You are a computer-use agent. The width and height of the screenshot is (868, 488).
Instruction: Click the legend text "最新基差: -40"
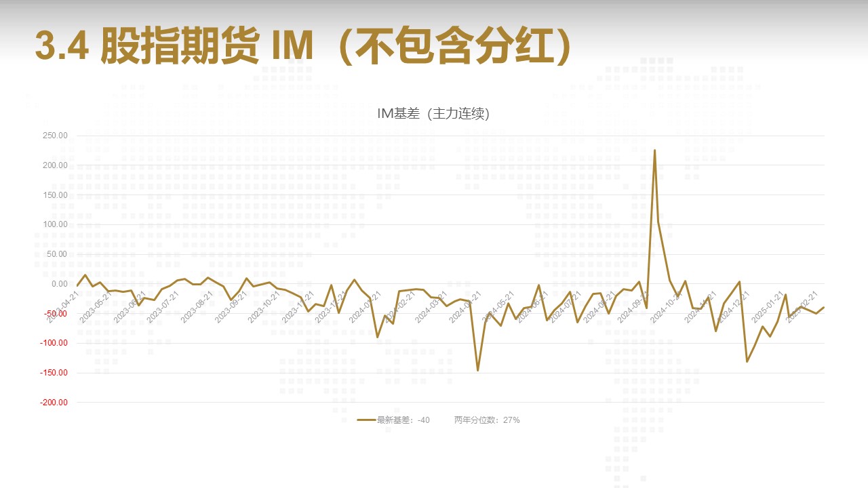pos(403,420)
